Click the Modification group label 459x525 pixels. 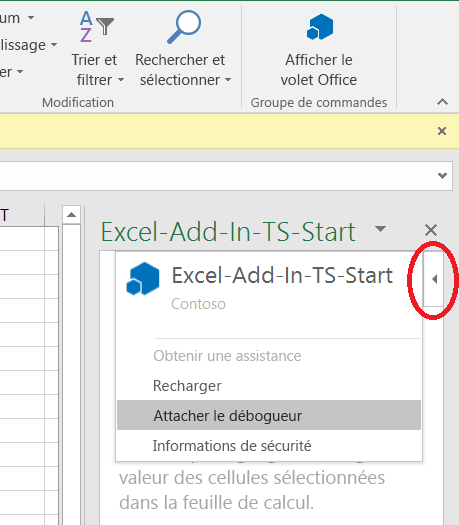78,102
